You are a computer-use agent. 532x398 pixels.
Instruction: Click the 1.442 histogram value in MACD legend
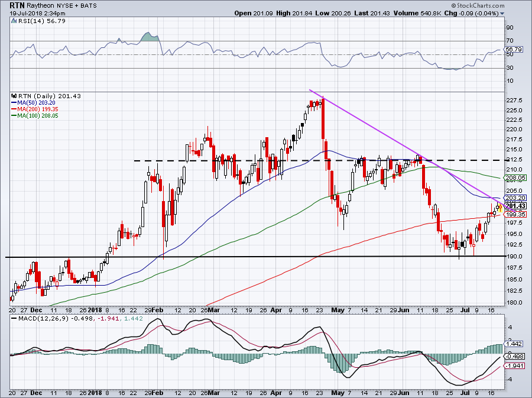tap(133, 319)
